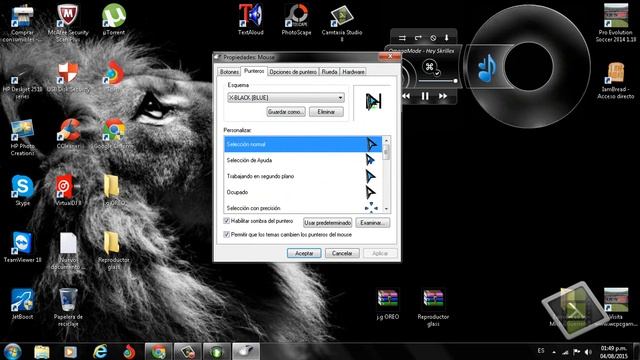The height and width of the screenshot is (360, 640).
Task: Confirm with the Aceptar button
Action: (x=304, y=253)
